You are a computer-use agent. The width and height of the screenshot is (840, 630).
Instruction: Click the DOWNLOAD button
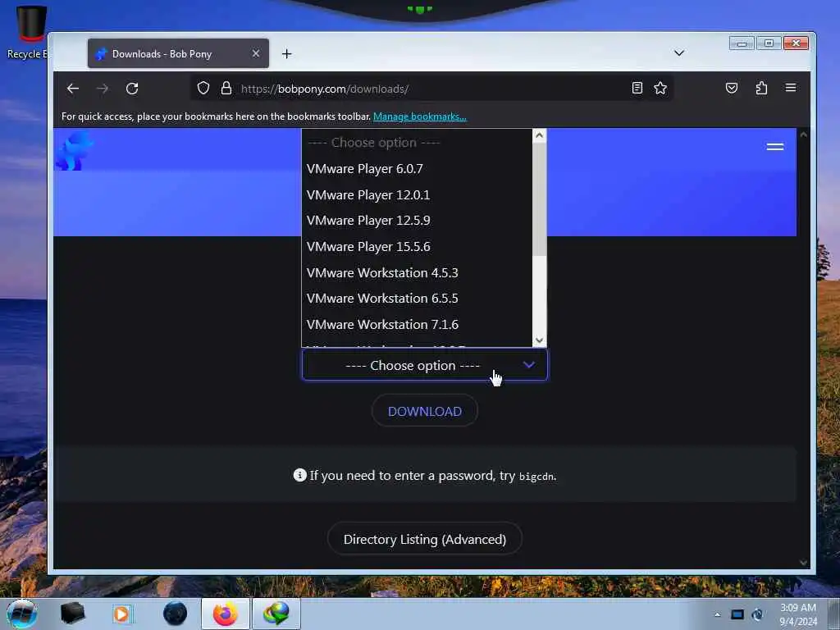pos(425,411)
